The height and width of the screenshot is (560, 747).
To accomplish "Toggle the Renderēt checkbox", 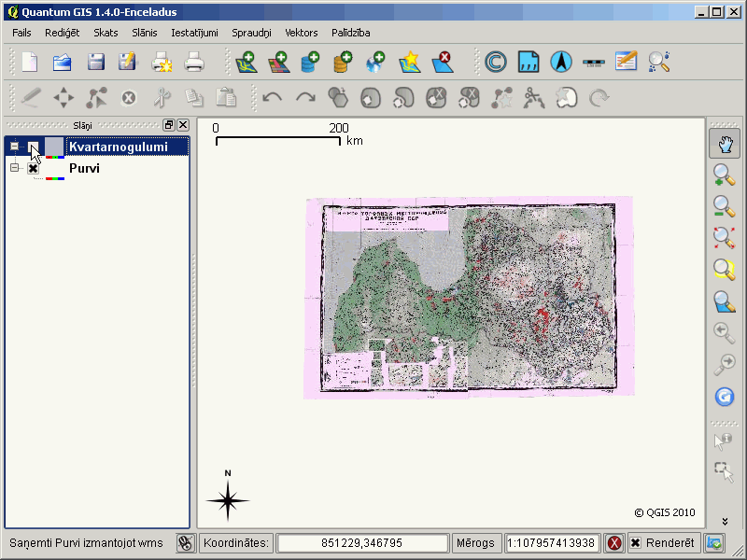I will coord(636,543).
